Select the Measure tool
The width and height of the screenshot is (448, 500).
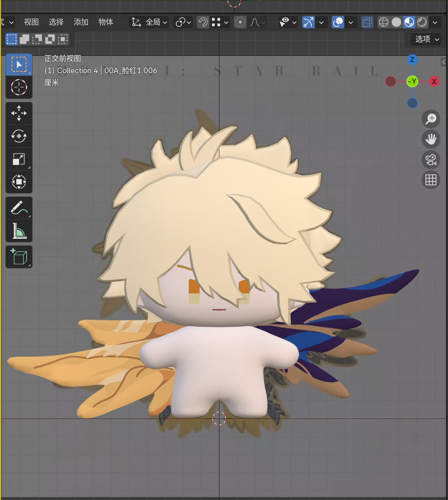tap(19, 231)
